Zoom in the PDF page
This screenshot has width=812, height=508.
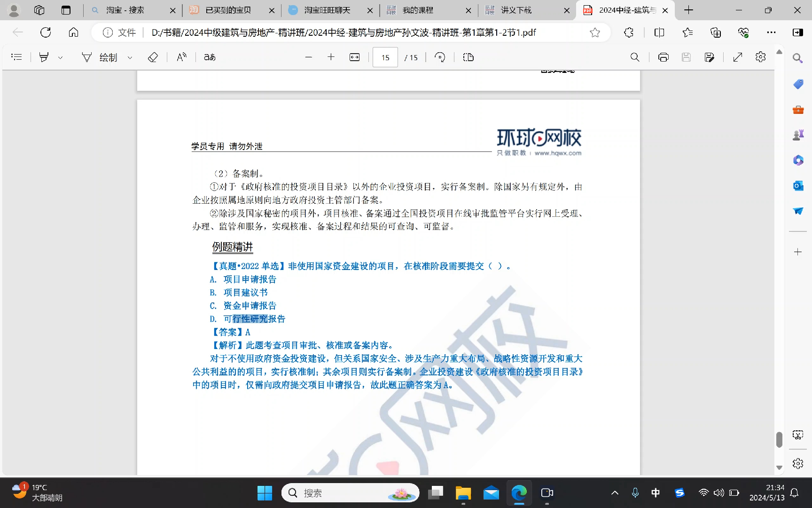331,57
